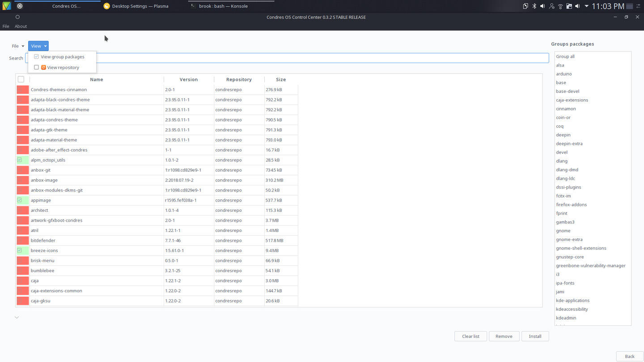Select 'Group all' in Groups packages list

565,56
